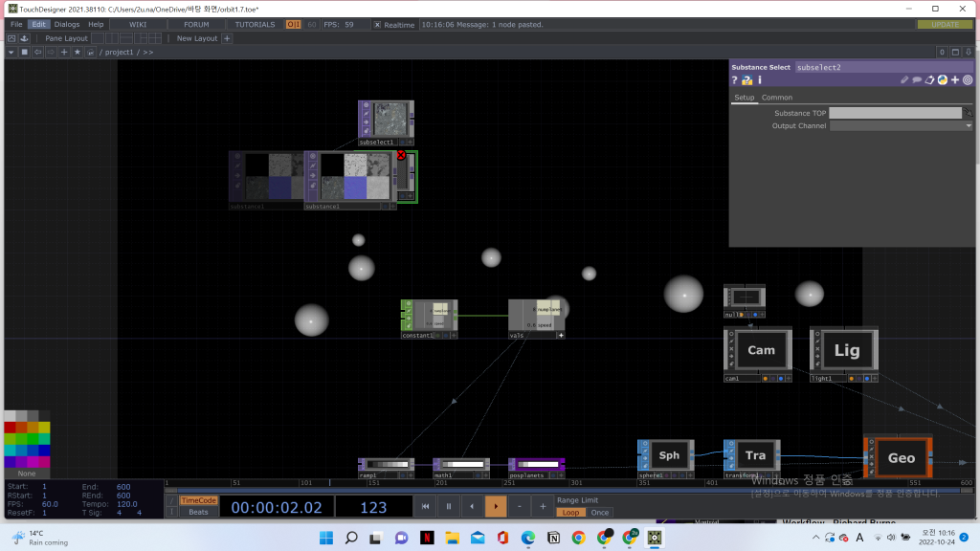980x551 pixels.
Task: Open the FORUM link
Action: pos(196,24)
